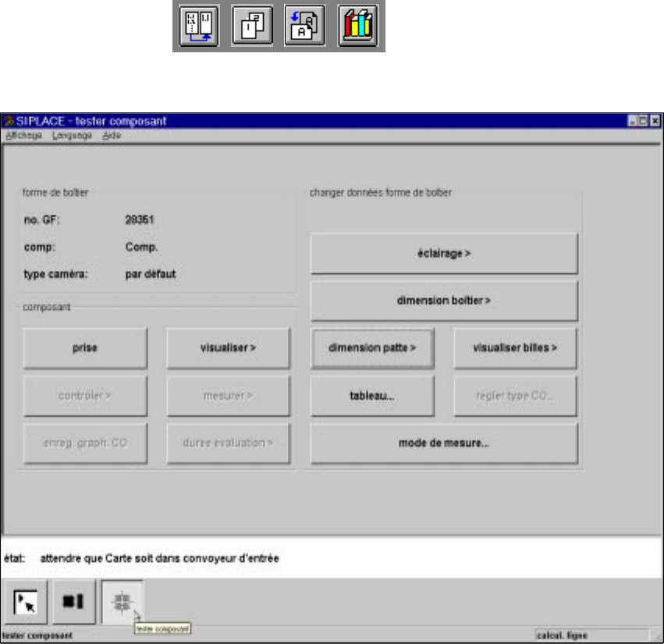Open the Langage menu
Image resolution: width=664 pixels, height=644 pixels.
click(72, 136)
